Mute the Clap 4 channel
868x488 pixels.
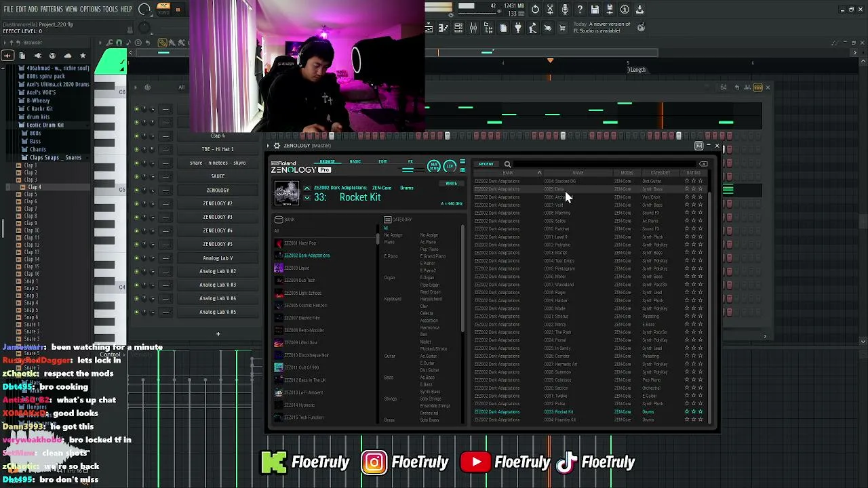click(x=136, y=136)
